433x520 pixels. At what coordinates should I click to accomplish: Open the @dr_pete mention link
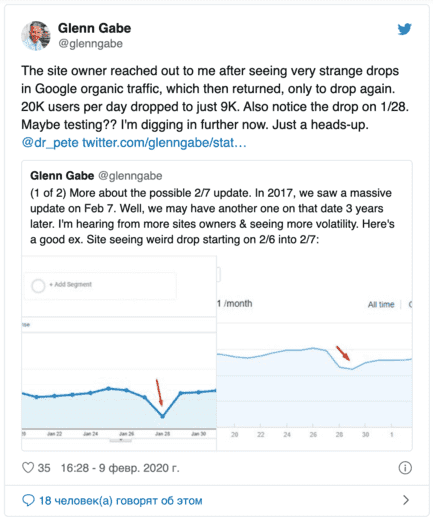50,143
